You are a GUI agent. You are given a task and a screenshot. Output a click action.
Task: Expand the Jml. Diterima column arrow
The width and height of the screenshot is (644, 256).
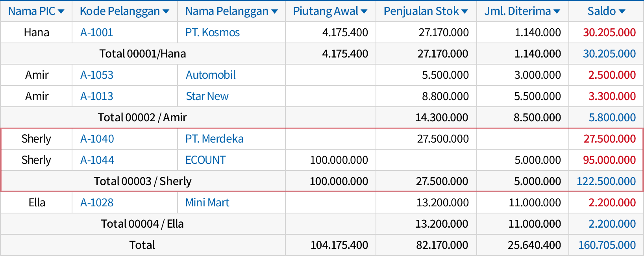point(557,12)
